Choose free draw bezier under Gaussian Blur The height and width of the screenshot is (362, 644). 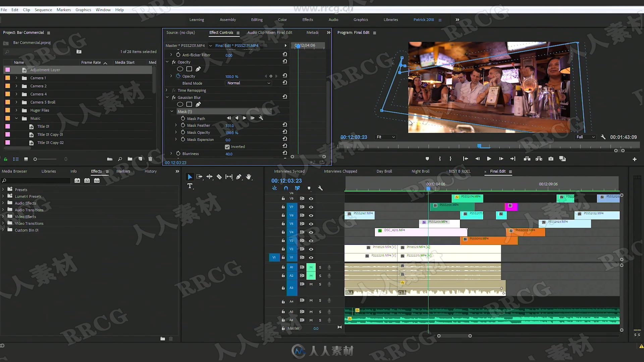pyautogui.click(x=198, y=104)
